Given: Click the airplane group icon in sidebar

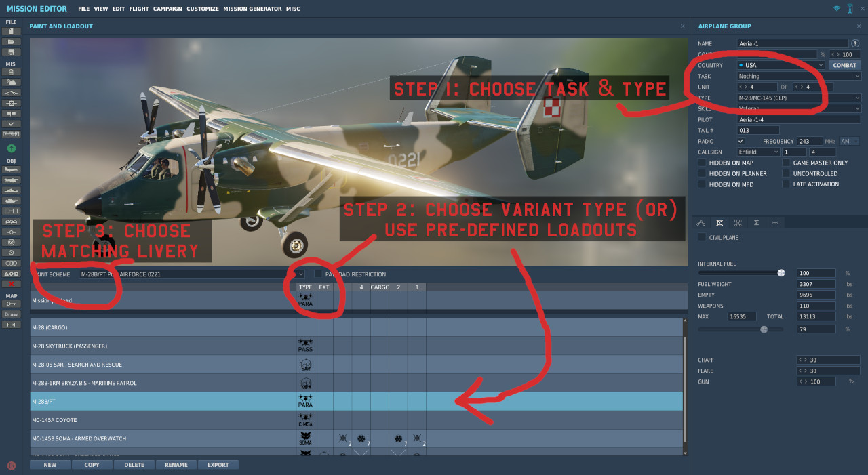Looking at the screenshot, I should (x=11, y=169).
